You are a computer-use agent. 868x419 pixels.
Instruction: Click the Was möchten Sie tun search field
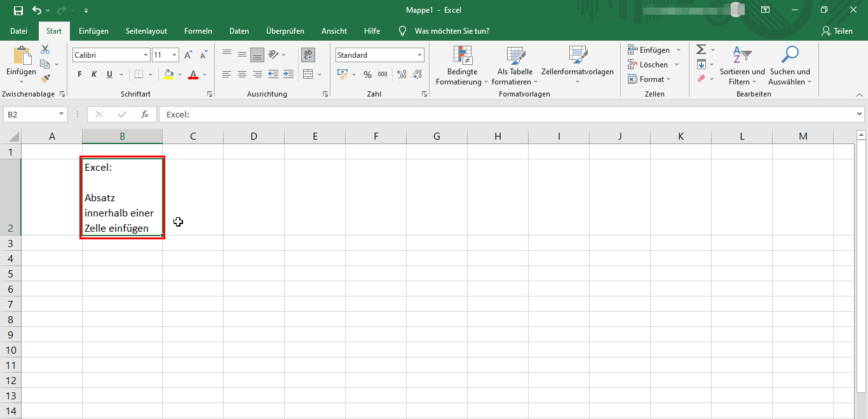point(451,31)
